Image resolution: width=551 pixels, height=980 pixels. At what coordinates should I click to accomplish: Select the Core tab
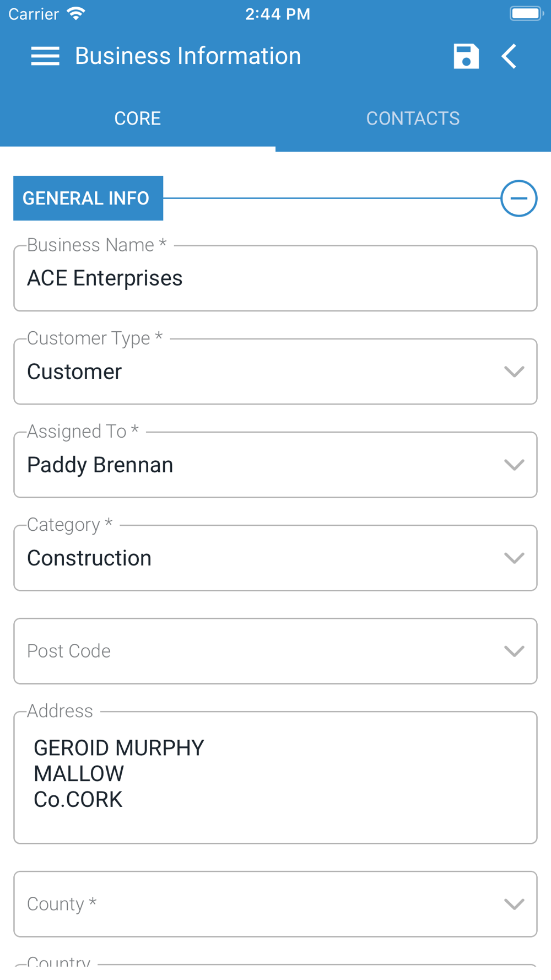137,119
